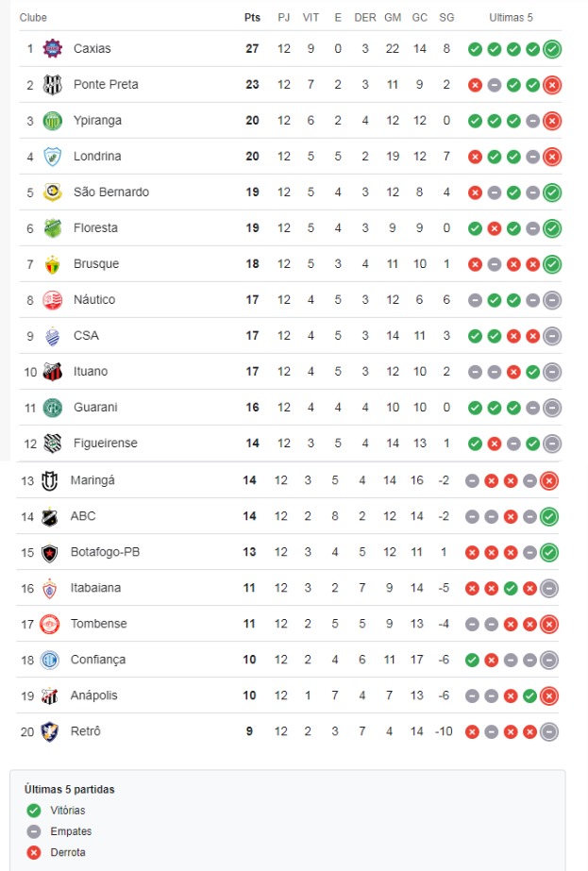
Task: Click the Brusque club crest icon
Action: pos(52,263)
